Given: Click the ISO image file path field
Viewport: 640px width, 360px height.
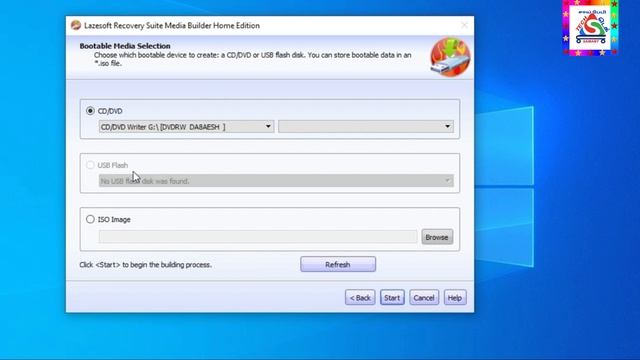Looking at the screenshot, I should click(x=258, y=237).
